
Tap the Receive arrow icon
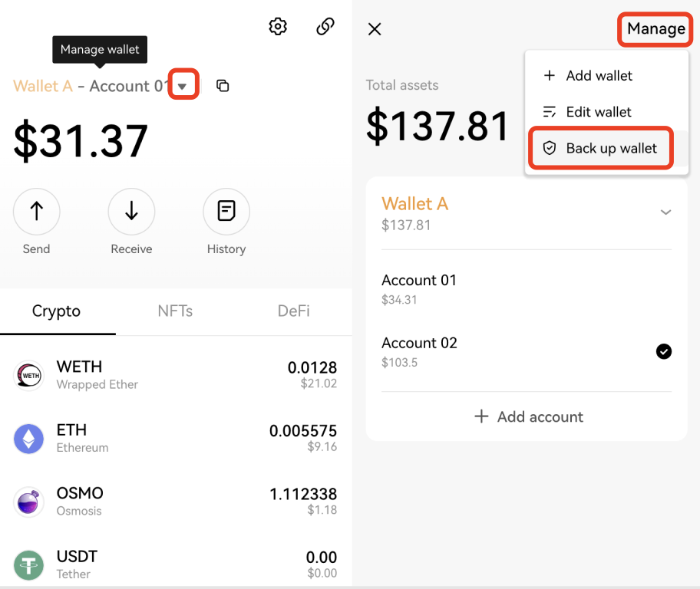click(x=131, y=211)
